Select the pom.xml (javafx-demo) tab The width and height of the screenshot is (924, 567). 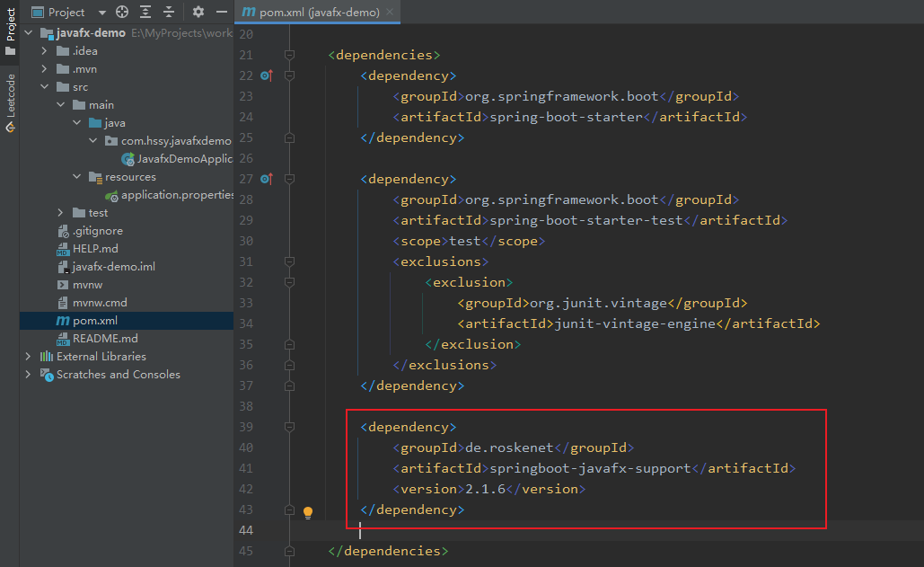318,12
